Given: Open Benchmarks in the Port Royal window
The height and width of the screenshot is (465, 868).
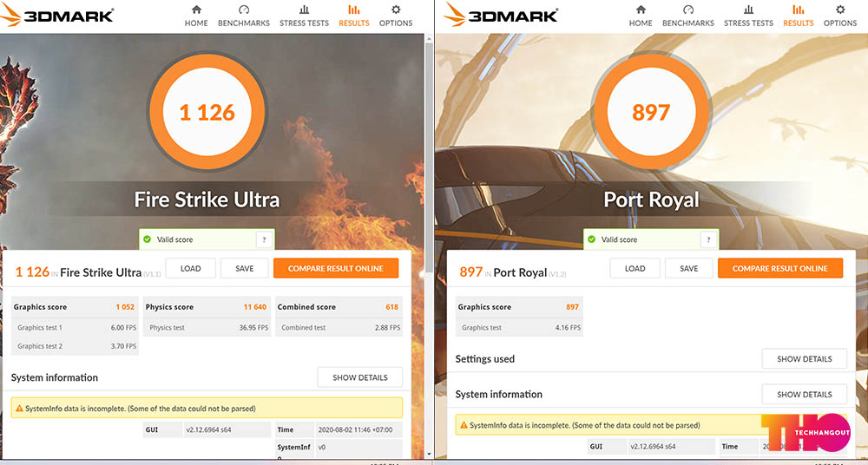Looking at the screenshot, I should pos(688,16).
